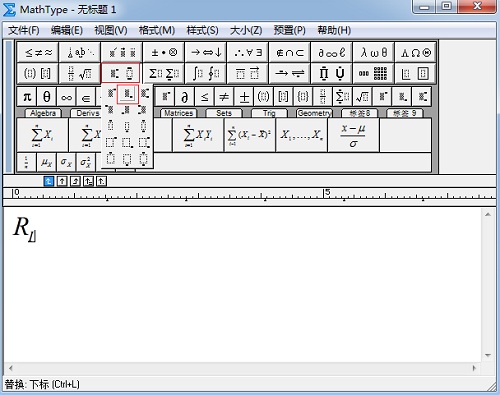
Task: Insert the ± symbol from small bar
Action: pyautogui.click(x=244, y=97)
